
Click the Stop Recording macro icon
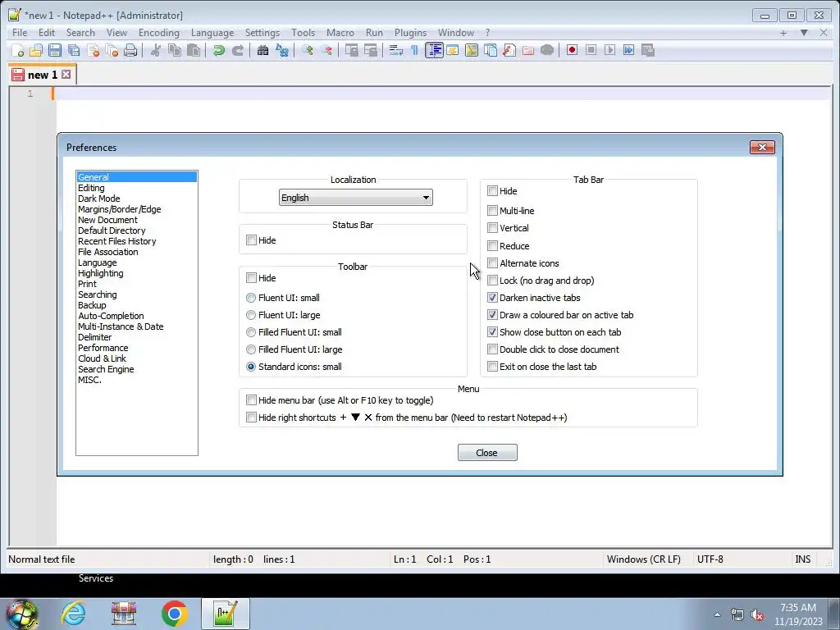pos(591,50)
